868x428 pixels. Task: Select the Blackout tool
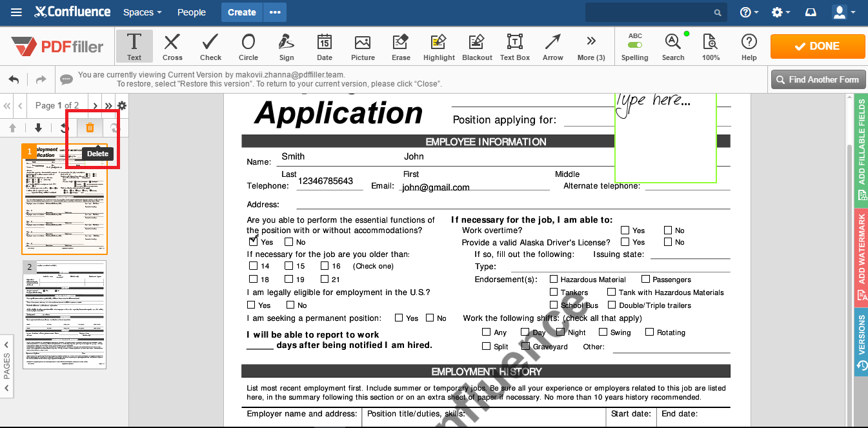click(477, 46)
